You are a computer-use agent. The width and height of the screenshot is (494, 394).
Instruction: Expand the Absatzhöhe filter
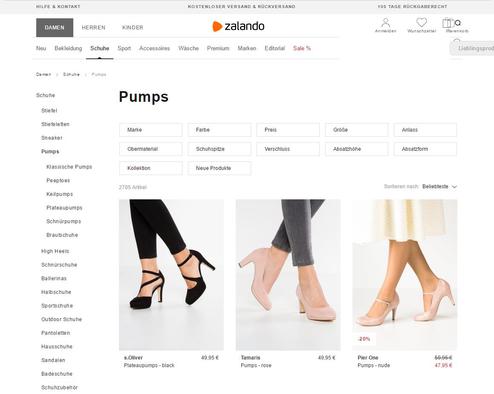click(357, 149)
